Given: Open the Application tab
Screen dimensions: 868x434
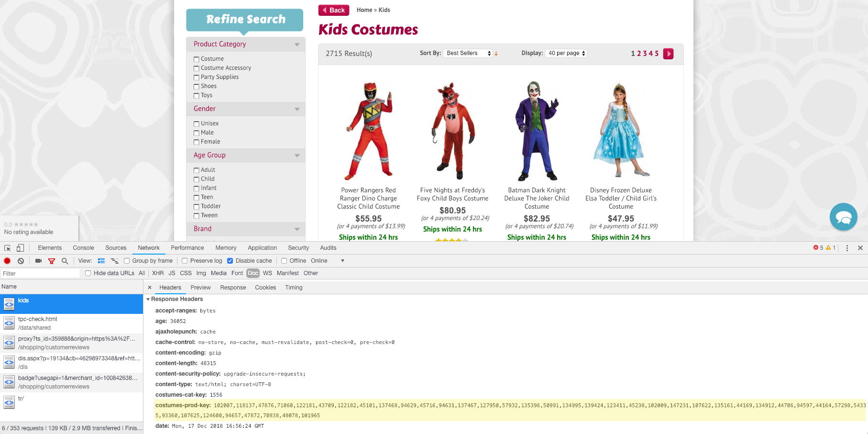Looking at the screenshot, I should [x=262, y=248].
